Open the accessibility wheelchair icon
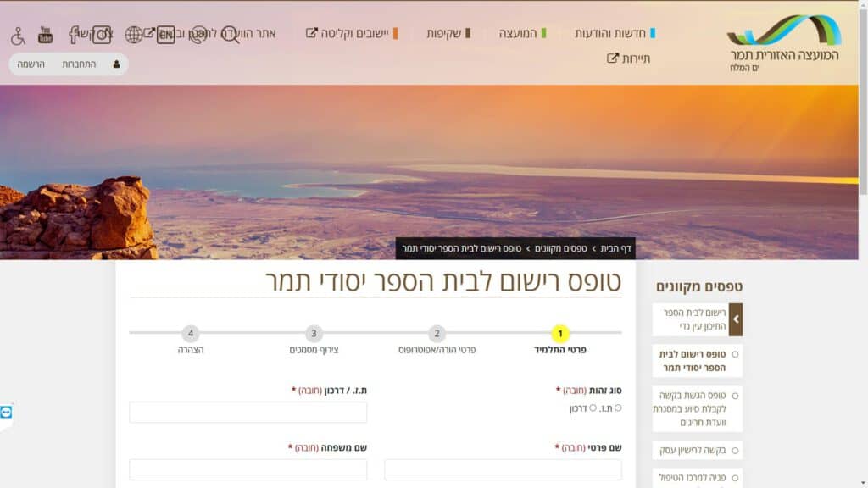Image resolution: width=868 pixels, height=488 pixels. pos(18,36)
